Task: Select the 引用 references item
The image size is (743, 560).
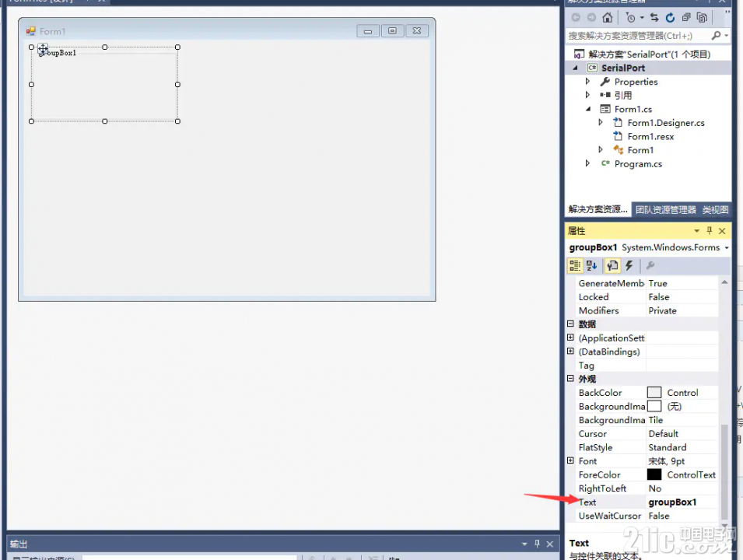Action: coord(622,95)
